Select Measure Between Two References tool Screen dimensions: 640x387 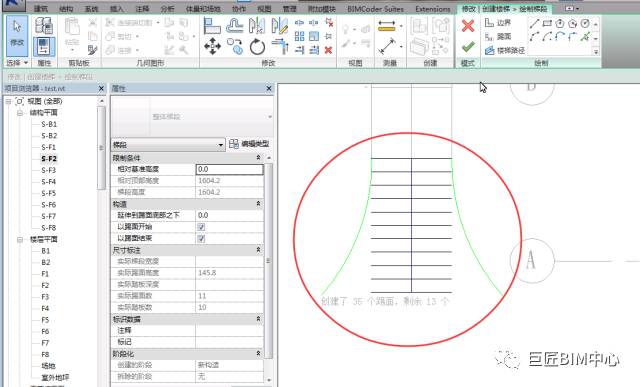coord(387,46)
